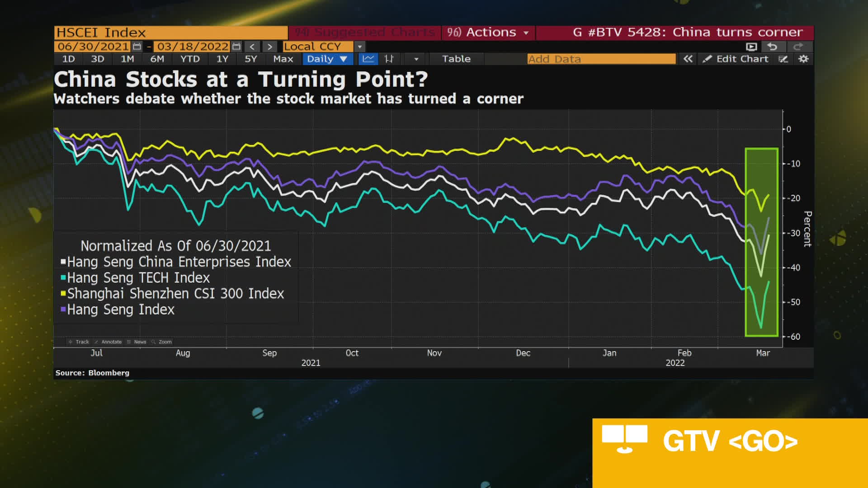The image size is (868, 488).
Task: Click the News tool in chart footer
Action: pyautogui.click(x=137, y=342)
